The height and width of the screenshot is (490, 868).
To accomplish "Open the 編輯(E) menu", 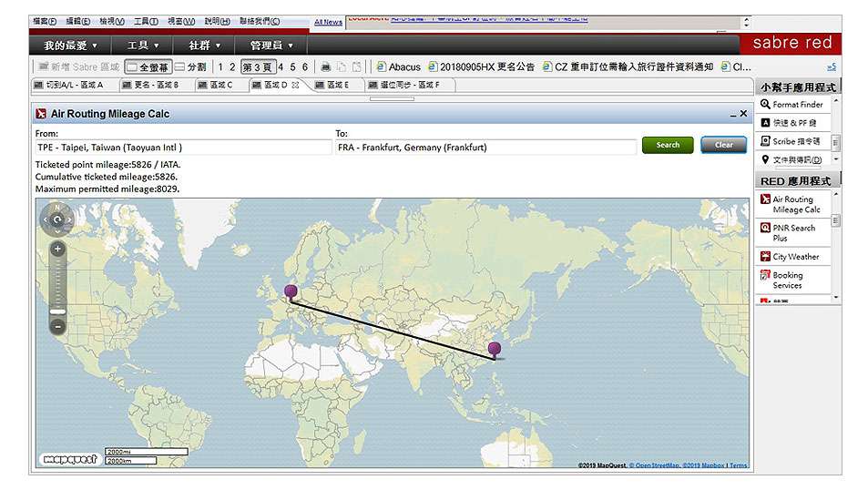I will coord(78,21).
